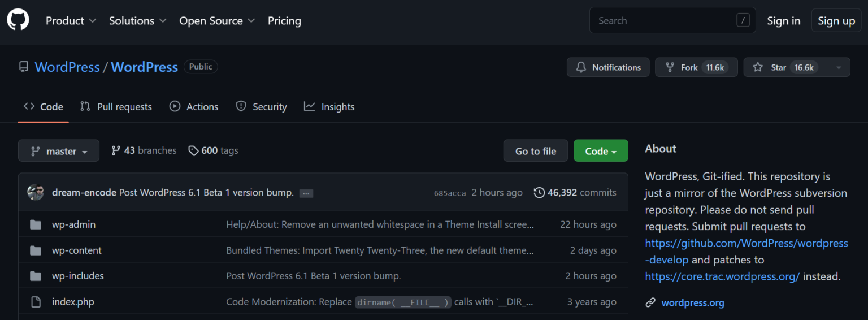Click the Sign in link
The height and width of the screenshot is (320, 868).
tap(784, 20)
